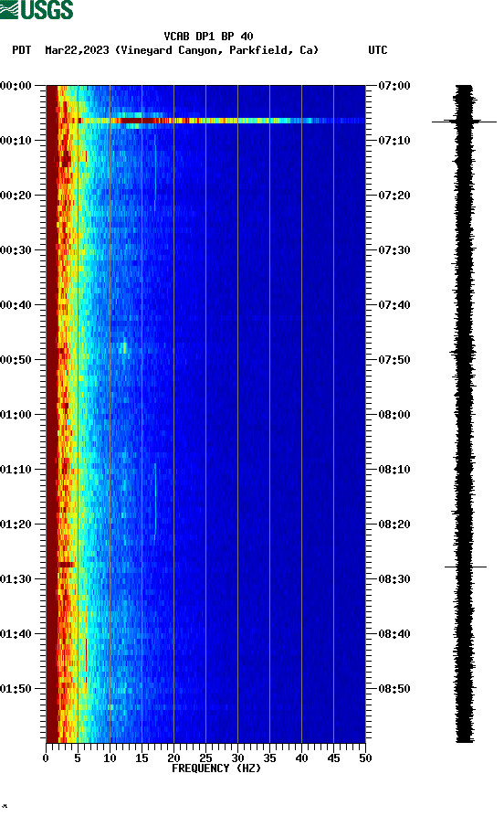Click the '20' frequency axis tick label
This screenshot has height=816, width=504.
(173, 758)
